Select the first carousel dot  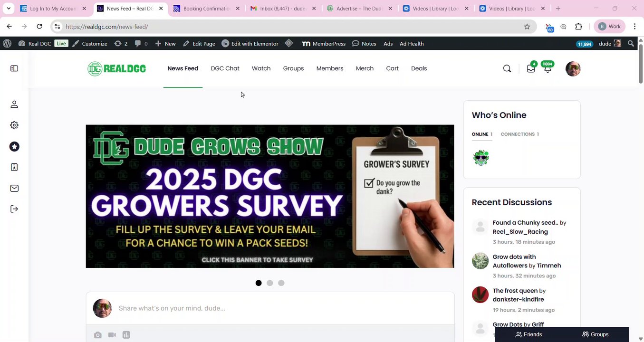tap(259, 283)
